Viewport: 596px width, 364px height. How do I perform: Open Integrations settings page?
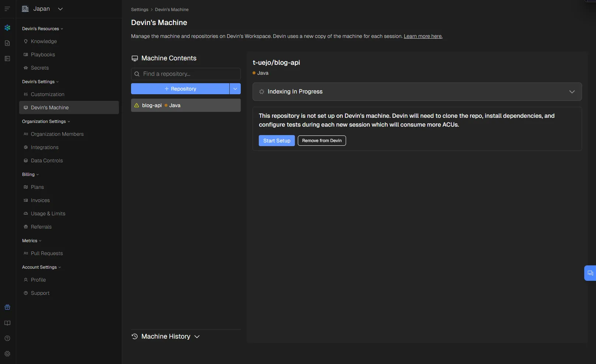(x=45, y=147)
